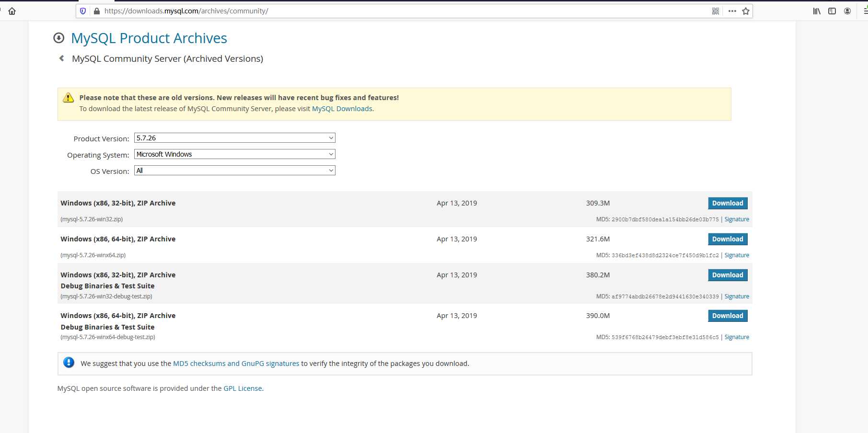Click the Product Version label
868x433 pixels.
[101, 139]
